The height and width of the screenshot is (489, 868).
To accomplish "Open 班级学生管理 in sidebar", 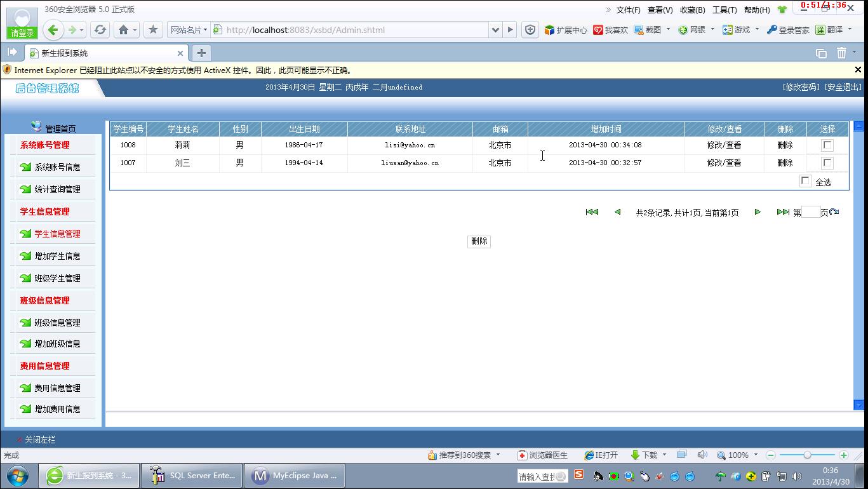I will click(x=57, y=278).
